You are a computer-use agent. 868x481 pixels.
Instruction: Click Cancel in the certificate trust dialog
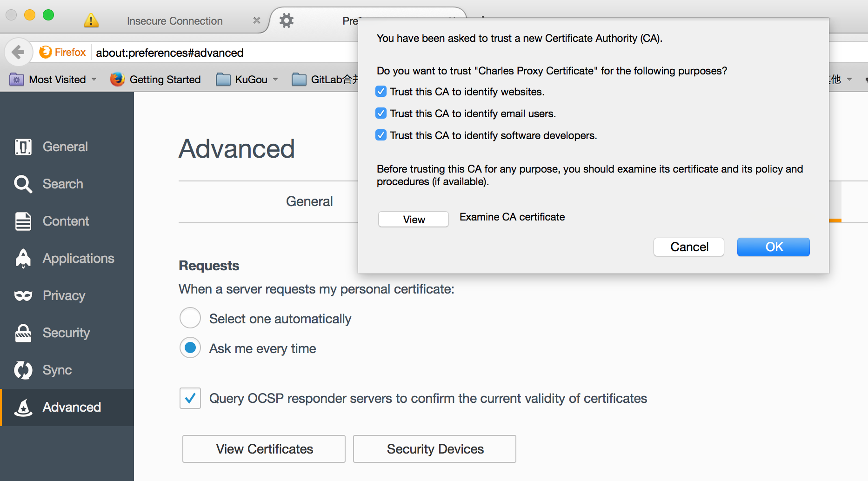[x=689, y=247]
